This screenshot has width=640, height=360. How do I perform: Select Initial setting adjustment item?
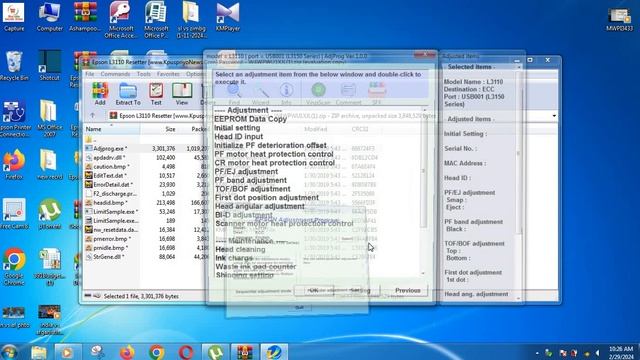click(237, 128)
